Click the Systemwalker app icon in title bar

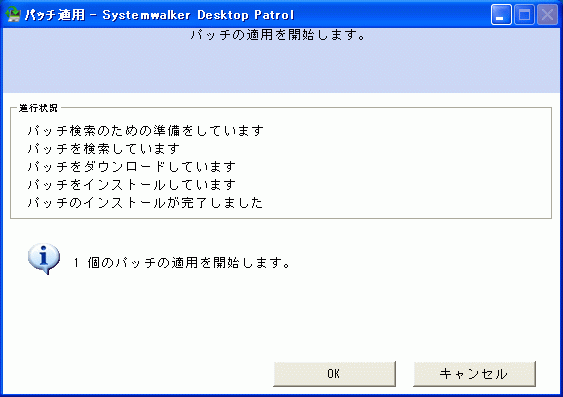point(13,14)
